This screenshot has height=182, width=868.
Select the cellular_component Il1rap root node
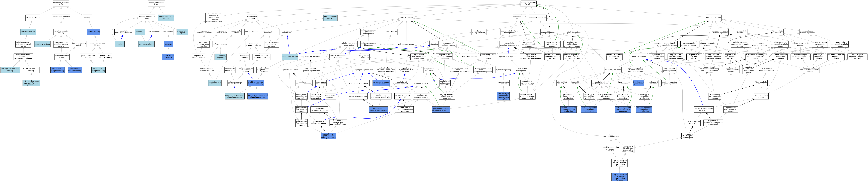[156, 4]
